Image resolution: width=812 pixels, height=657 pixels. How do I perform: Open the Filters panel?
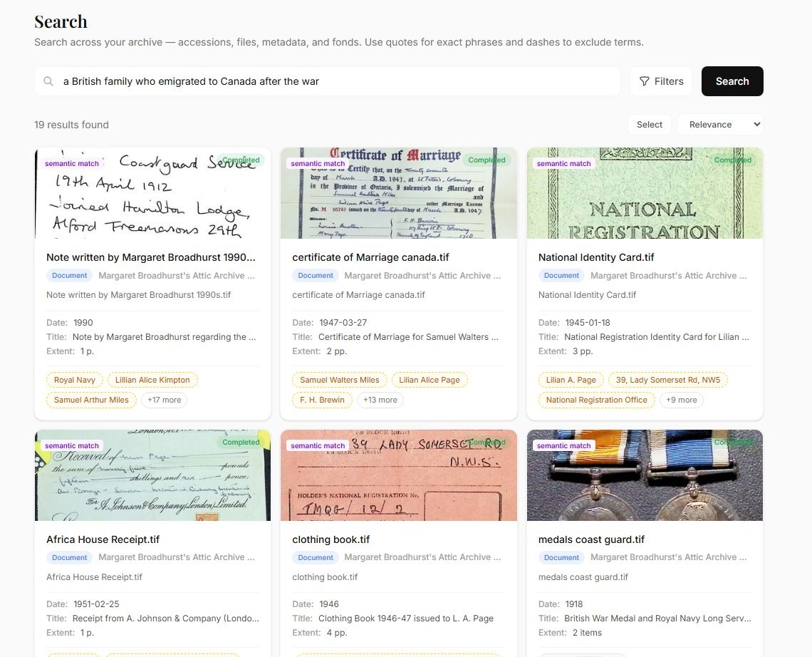[x=661, y=81]
